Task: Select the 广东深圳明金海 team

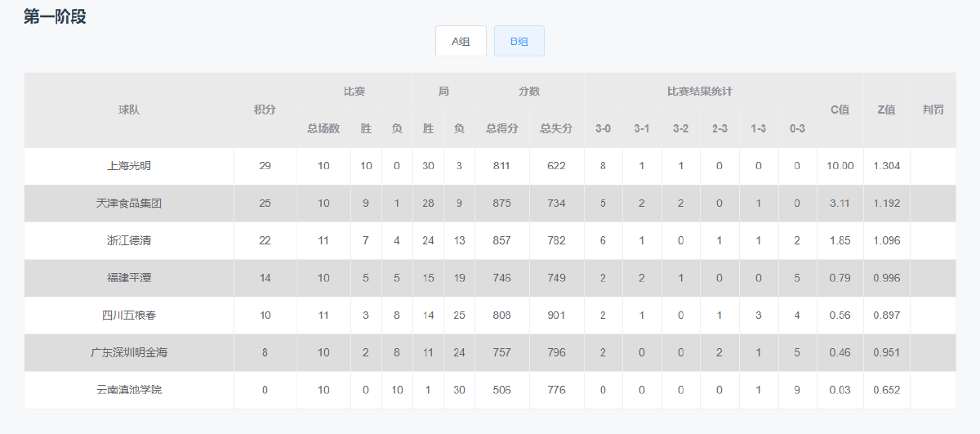Action: point(129,353)
